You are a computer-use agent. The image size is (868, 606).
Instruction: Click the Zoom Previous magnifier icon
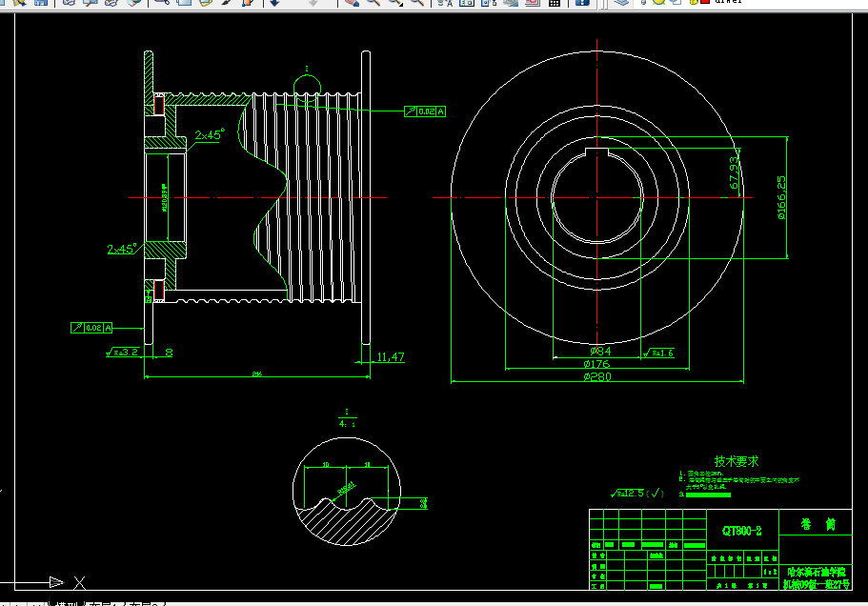[416, 2]
